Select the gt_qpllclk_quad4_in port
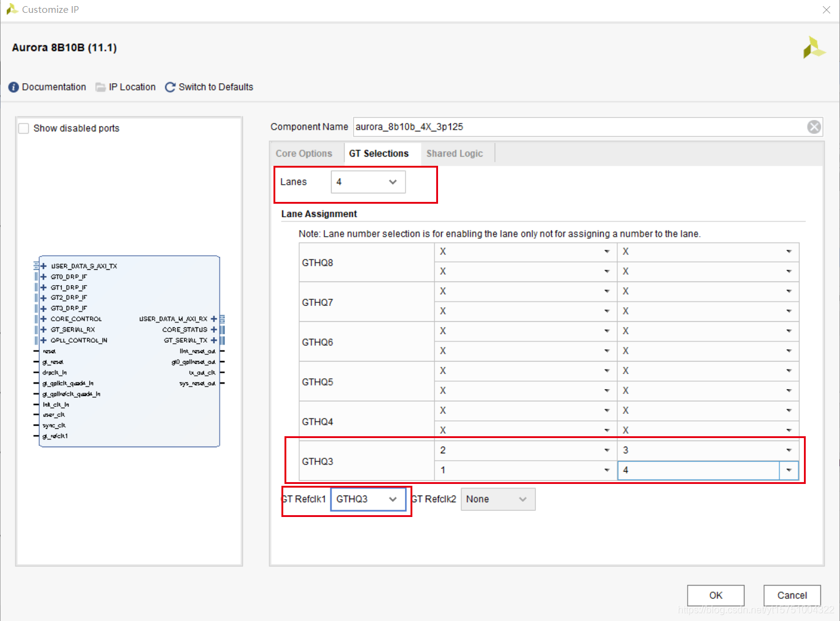 coord(68,384)
